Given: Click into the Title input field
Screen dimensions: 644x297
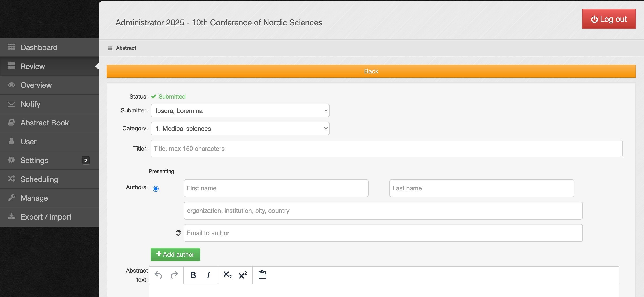Looking at the screenshot, I should tap(386, 149).
